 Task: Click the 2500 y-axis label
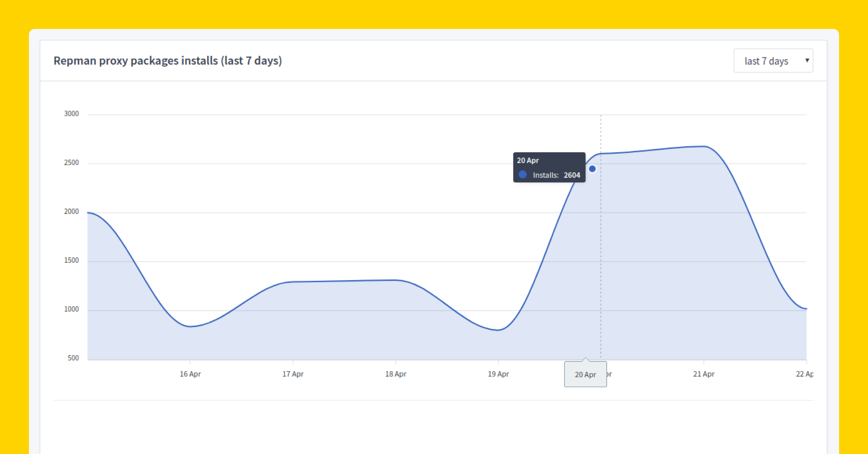pyautogui.click(x=71, y=163)
